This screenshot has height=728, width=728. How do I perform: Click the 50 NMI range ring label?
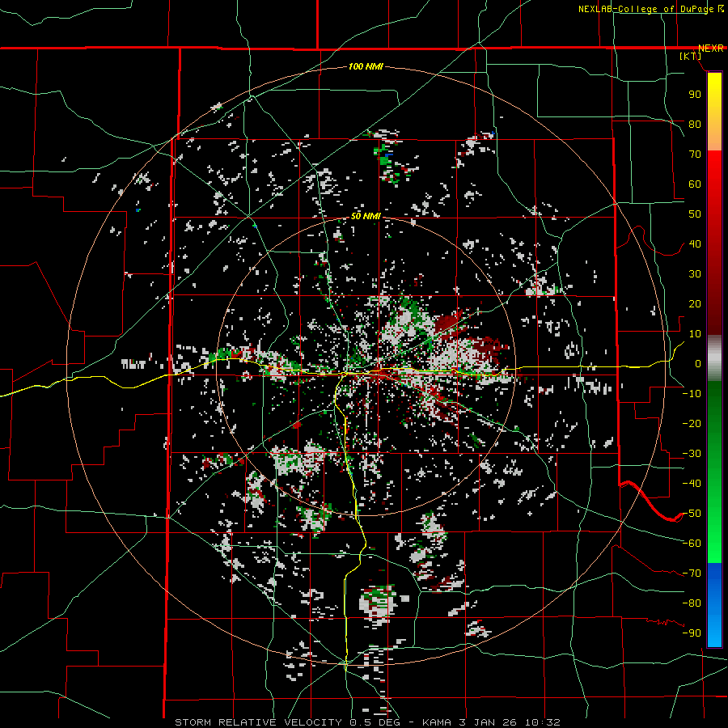click(366, 216)
